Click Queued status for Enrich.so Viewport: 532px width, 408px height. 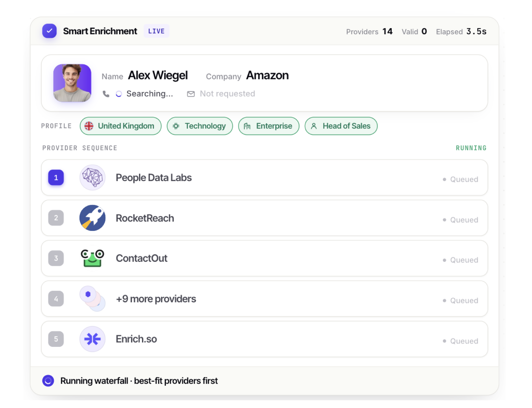pyautogui.click(x=461, y=341)
